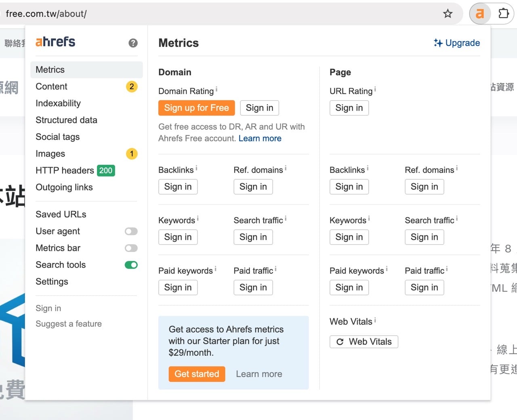The width and height of the screenshot is (517, 420).
Task: Click Sign in under Page Keywords
Action: [349, 237]
